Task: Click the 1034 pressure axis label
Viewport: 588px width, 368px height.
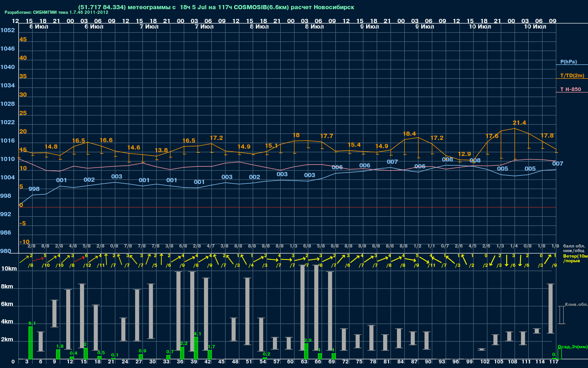Action: [x=7, y=86]
